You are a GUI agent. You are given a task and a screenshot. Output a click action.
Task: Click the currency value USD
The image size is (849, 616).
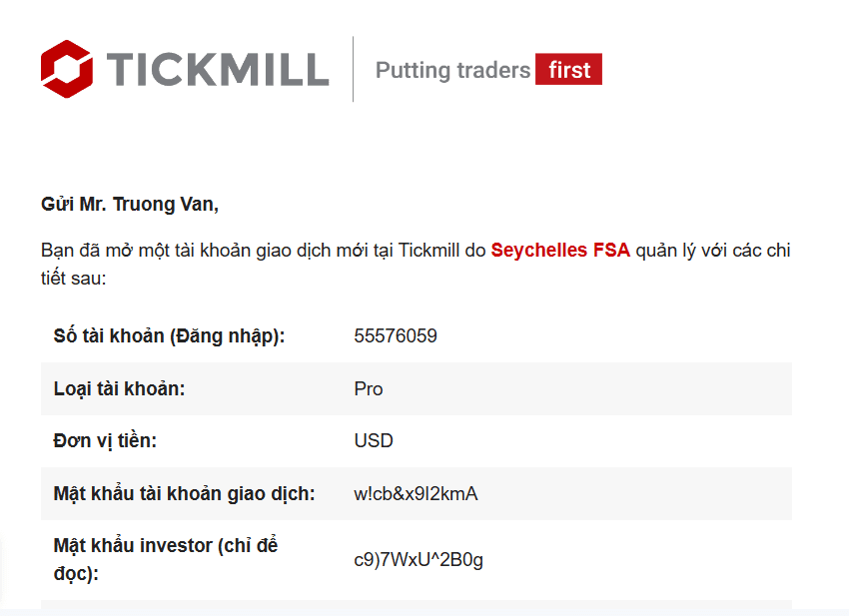pyautogui.click(x=374, y=440)
